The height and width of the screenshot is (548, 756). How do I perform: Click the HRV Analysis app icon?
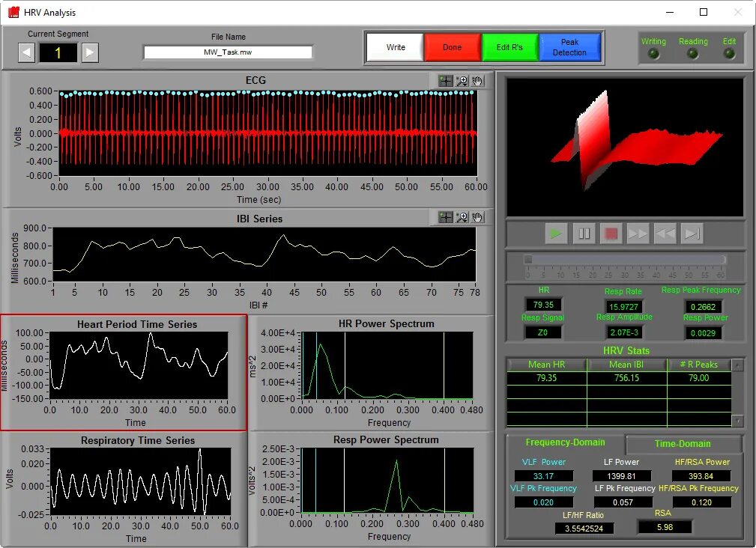pyautogui.click(x=14, y=12)
